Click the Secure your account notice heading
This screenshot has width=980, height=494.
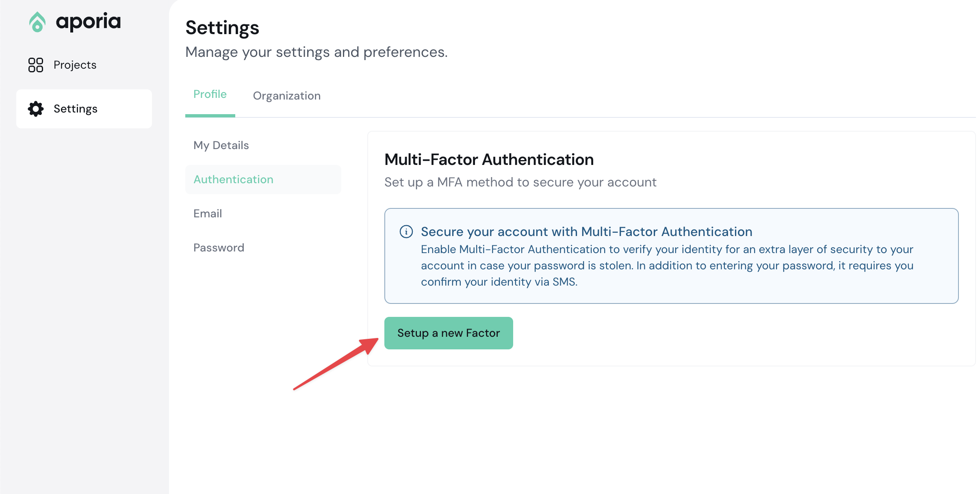coord(586,232)
